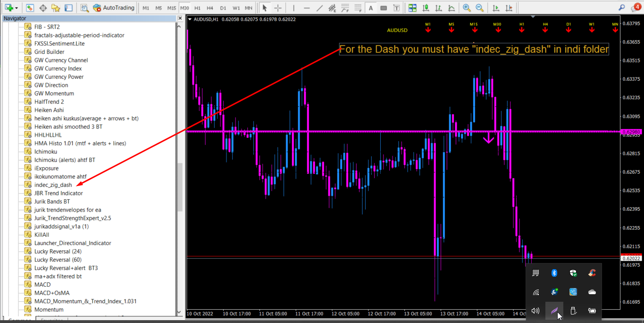Viewport: 644px width, 323px height.
Task: Zoom in on the chart
Action: tap(467, 8)
